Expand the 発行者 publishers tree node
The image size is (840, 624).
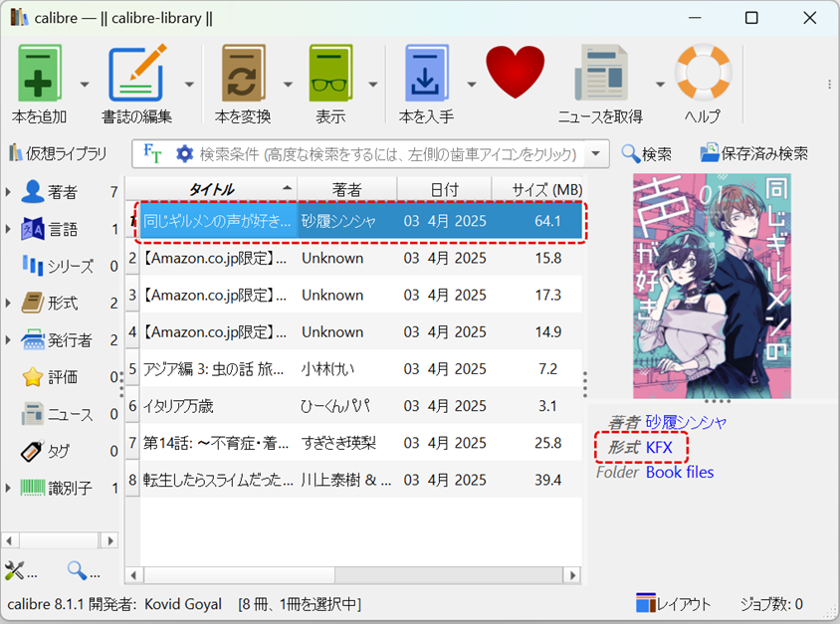[x=8, y=339]
